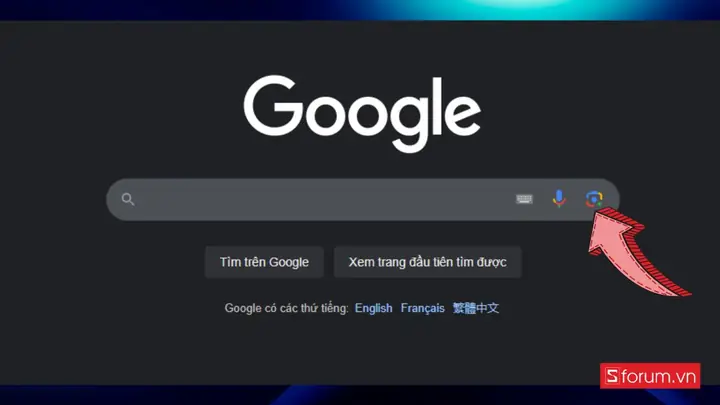The width and height of the screenshot is (720, 405).
Task: Start voice search with the microphone icon
Action: [559, 198]
